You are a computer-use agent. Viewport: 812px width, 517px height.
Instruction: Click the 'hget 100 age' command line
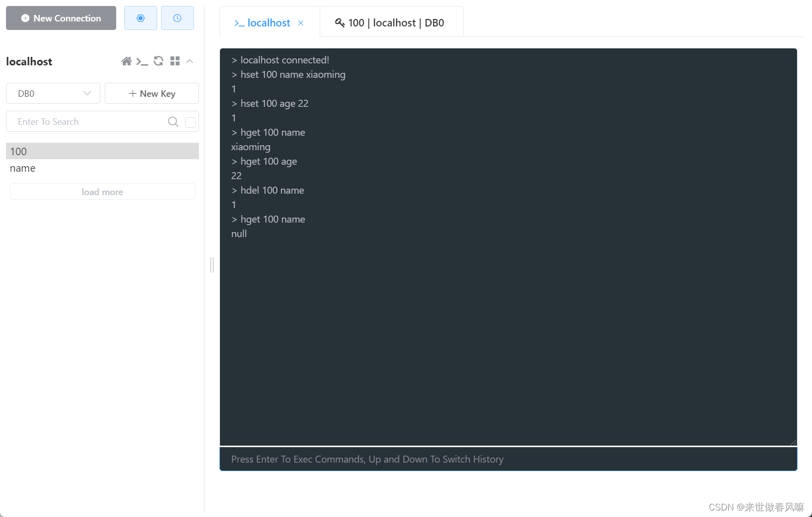[264, 161]
